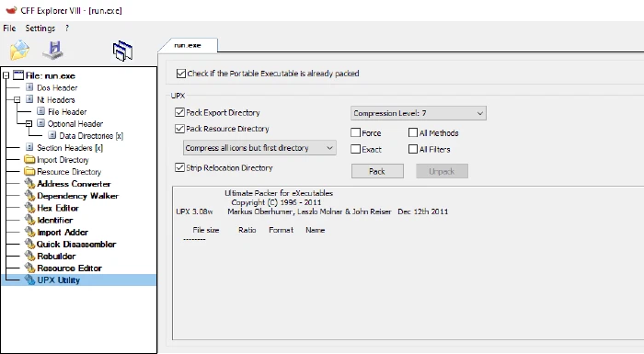The image size is (644, 354).
Task: Click the CFF Explorer app icon in the title bar
Action: (x=11, y=10)
